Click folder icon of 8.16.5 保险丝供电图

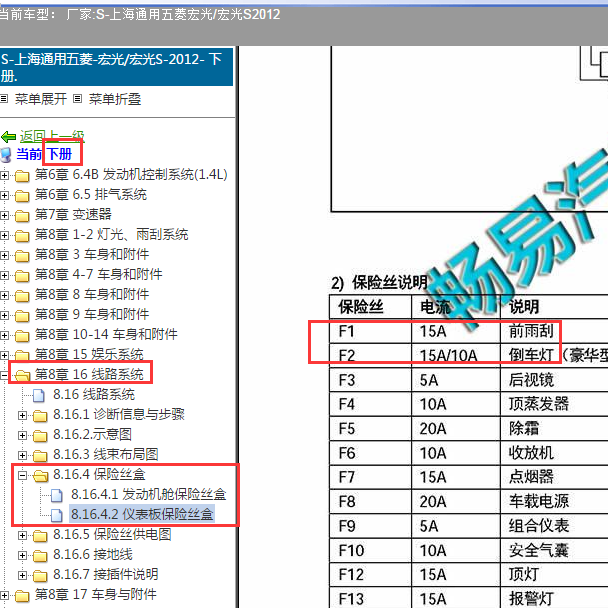click(x=40, y=535)
